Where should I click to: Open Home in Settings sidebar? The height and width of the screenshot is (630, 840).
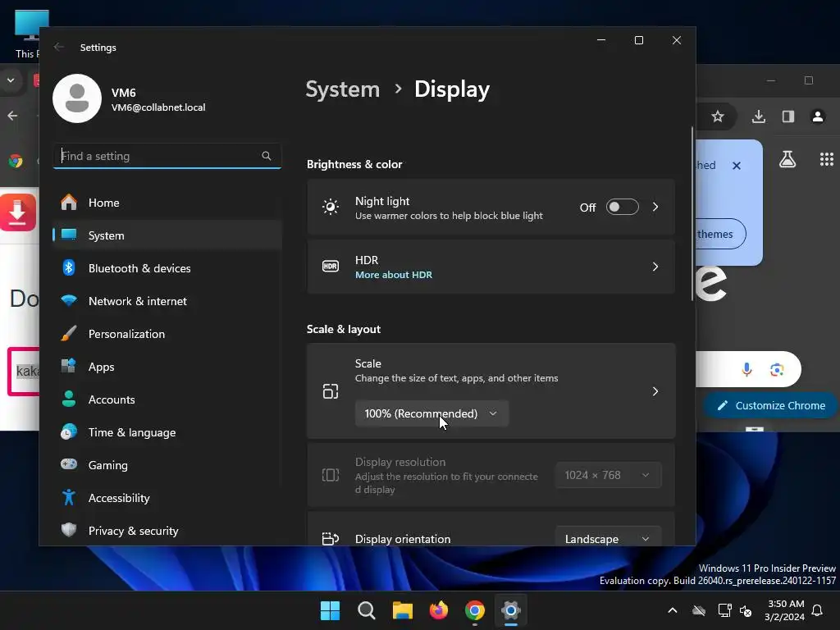(x=167, y=203)
